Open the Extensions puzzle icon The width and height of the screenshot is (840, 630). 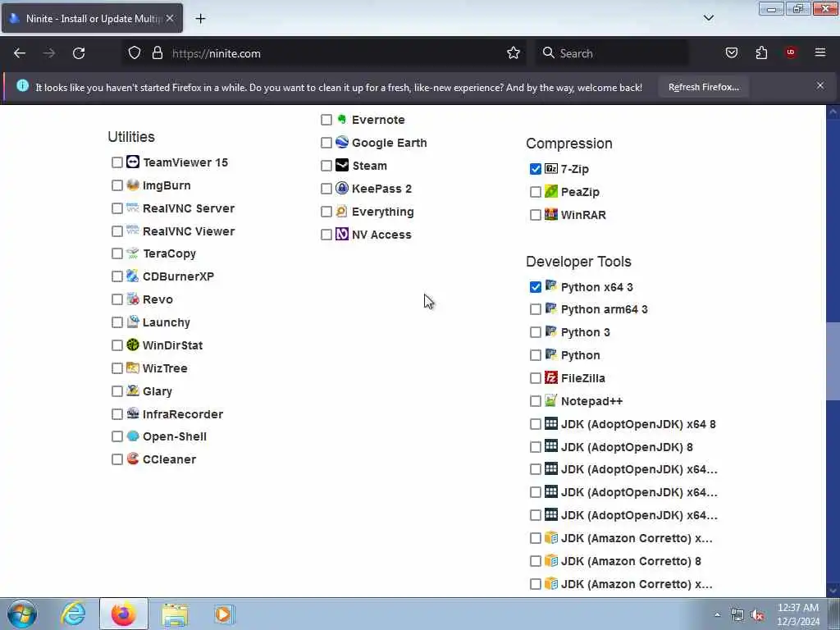tap(761, 52)
